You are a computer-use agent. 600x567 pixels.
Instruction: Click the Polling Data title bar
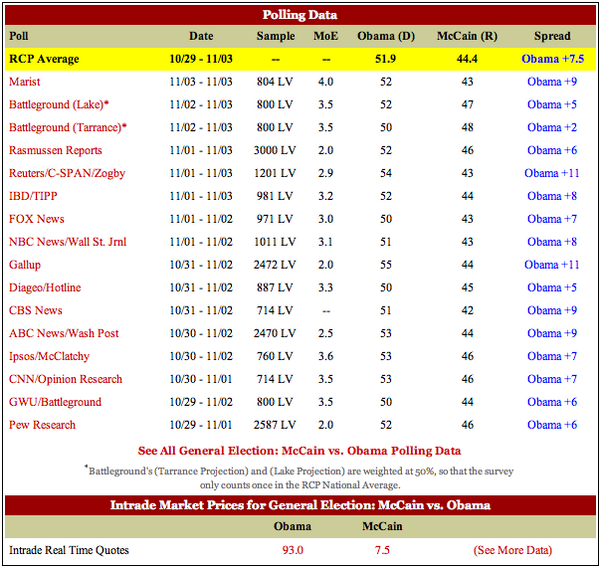coord(300,15)
